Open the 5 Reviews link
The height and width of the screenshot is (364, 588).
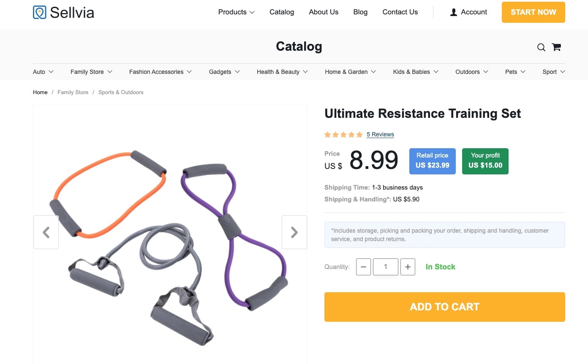[x=380, y=134]
